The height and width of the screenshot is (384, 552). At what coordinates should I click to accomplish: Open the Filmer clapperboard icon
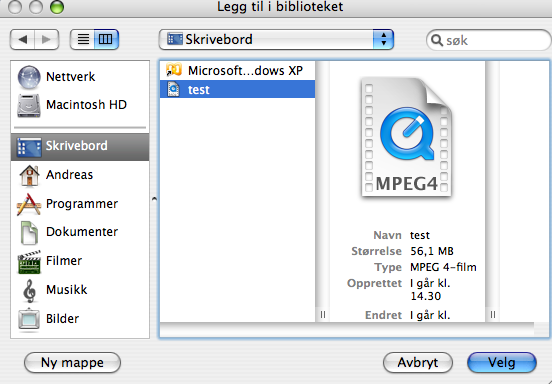[x=29, y=262]
